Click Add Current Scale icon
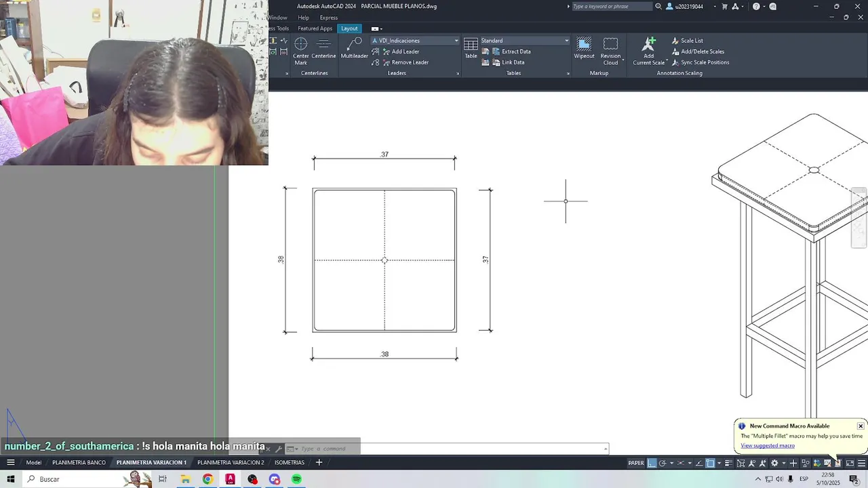The height and width of the screenshot is (488, 868). (649, 45)
